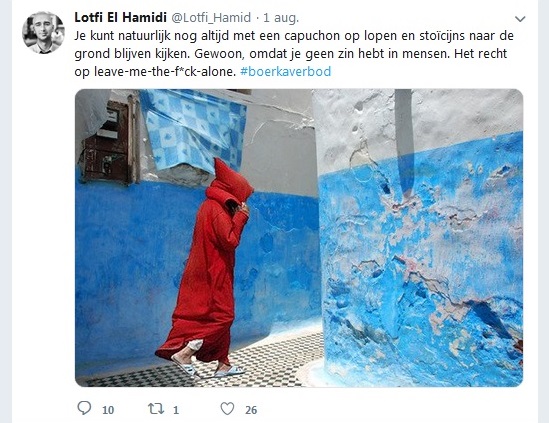Open the attached photo of blue alley
The height and width of the screenshot is (423, 549).
(x=299, y=238)
